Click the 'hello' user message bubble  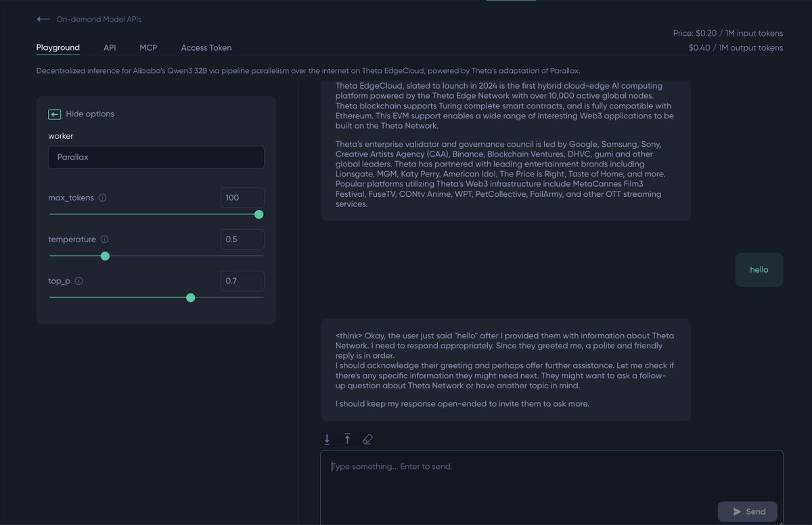pos(759,269)
